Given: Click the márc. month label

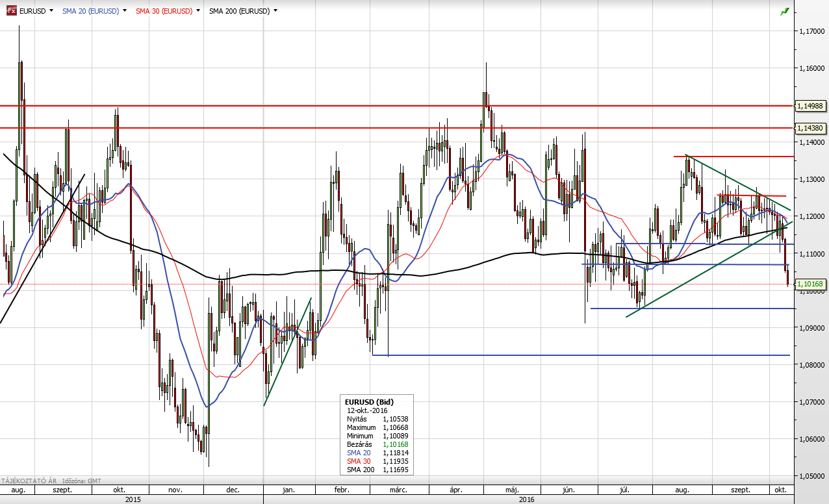Looking at the screenshot, I should pos(398,490).
